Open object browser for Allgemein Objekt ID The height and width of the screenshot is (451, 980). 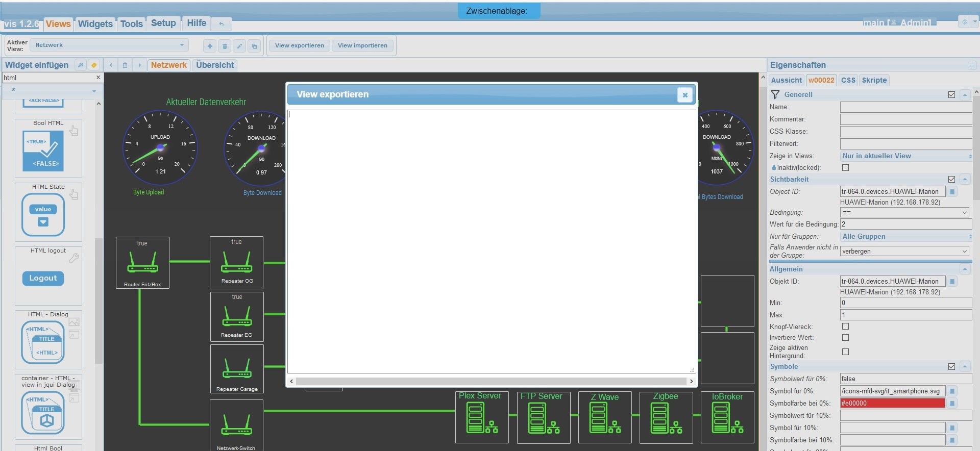coord(952,282)
